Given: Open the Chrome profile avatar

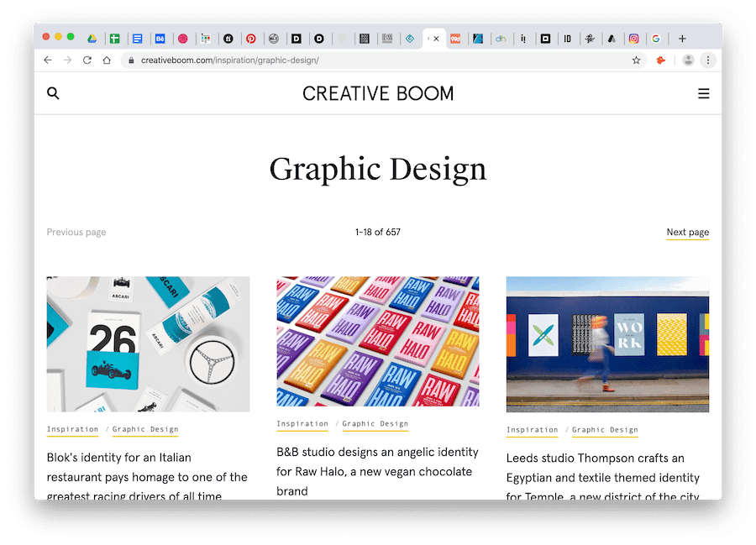Looking at the screenshot, I should tap(688, 60).
